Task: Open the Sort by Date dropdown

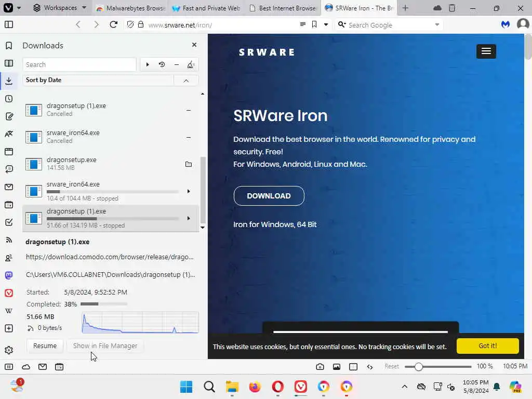Action: (98, 80)
